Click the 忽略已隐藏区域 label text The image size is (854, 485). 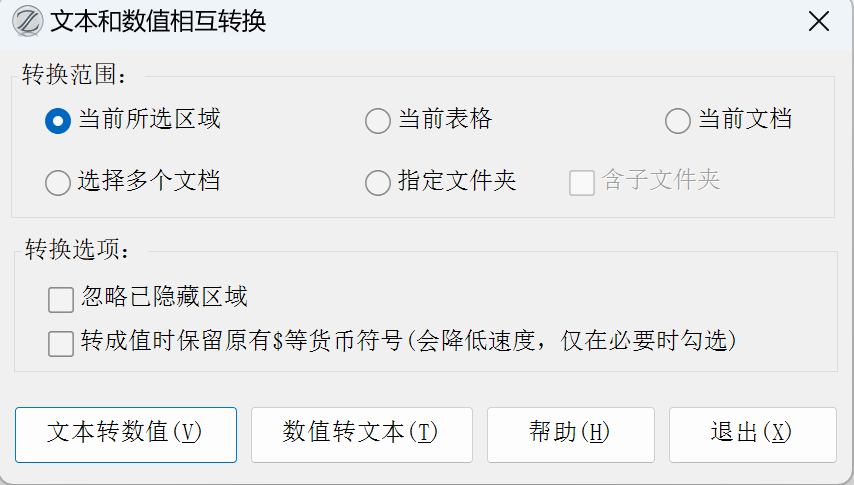[164, 297]
